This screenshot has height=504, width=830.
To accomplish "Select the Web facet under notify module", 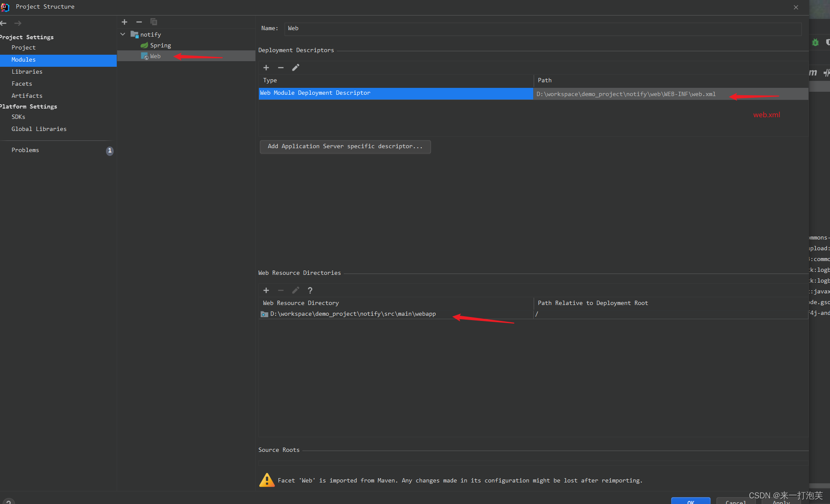I will tap(154, 55).
